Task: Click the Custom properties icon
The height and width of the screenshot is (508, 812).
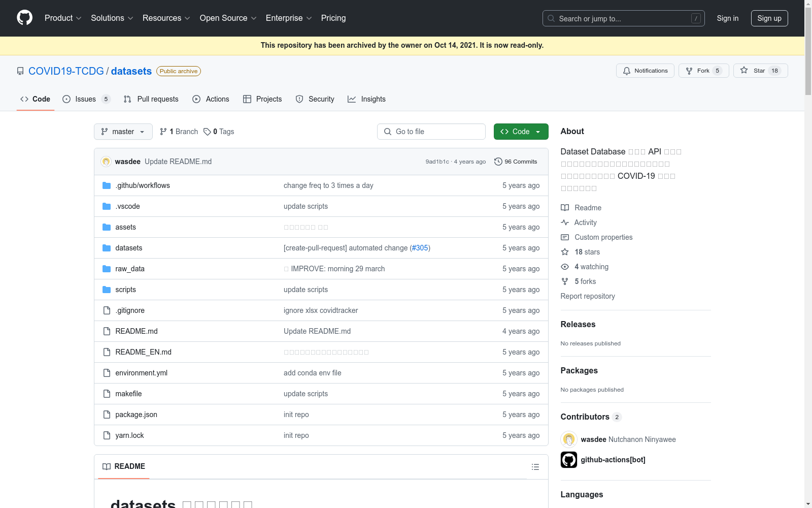Action: click(x=565, y=237)
